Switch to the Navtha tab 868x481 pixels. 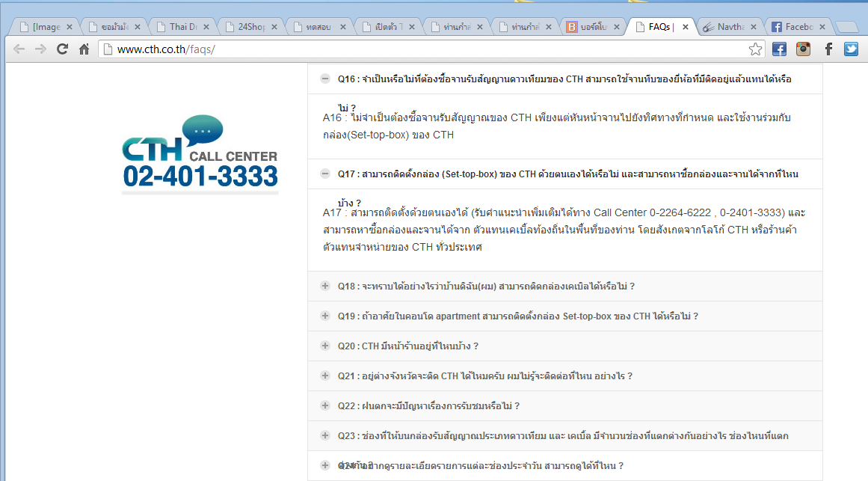[730, 27]
